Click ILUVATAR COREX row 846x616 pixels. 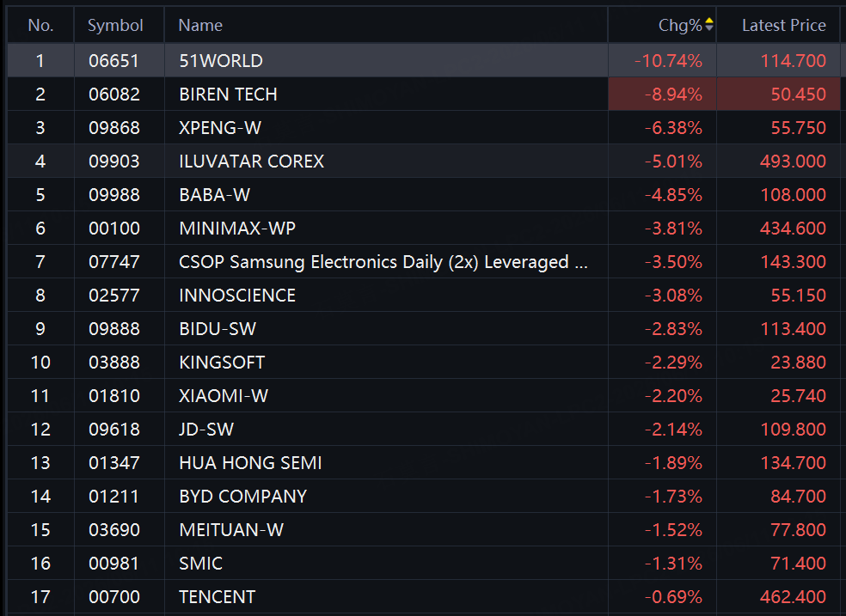tap(424, 162)
